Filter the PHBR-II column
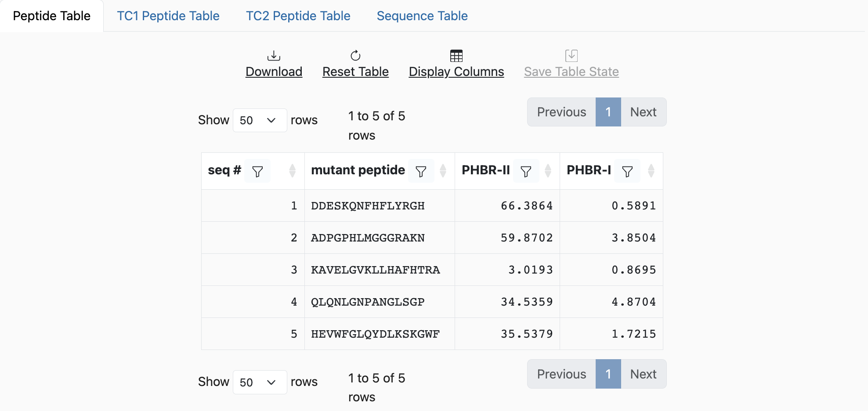Image resolution: width=868 pixels, height=411 pixels. click(526, 171)
